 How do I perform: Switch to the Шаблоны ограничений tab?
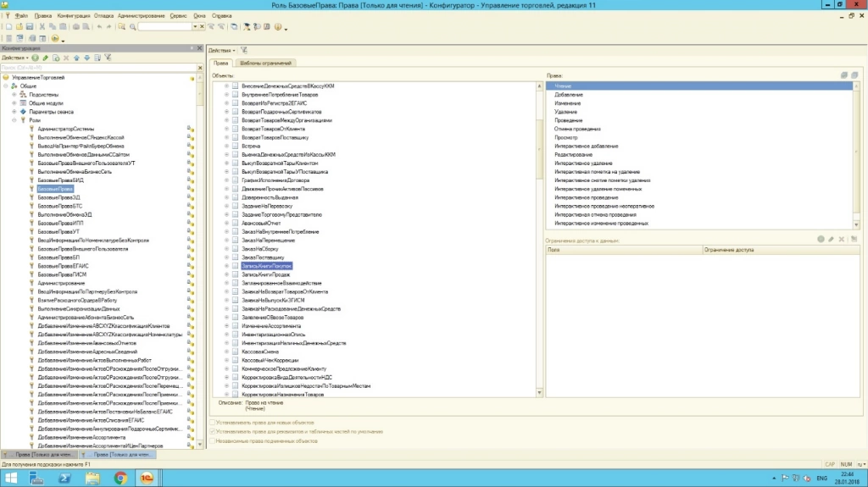(x=264, y=63)
